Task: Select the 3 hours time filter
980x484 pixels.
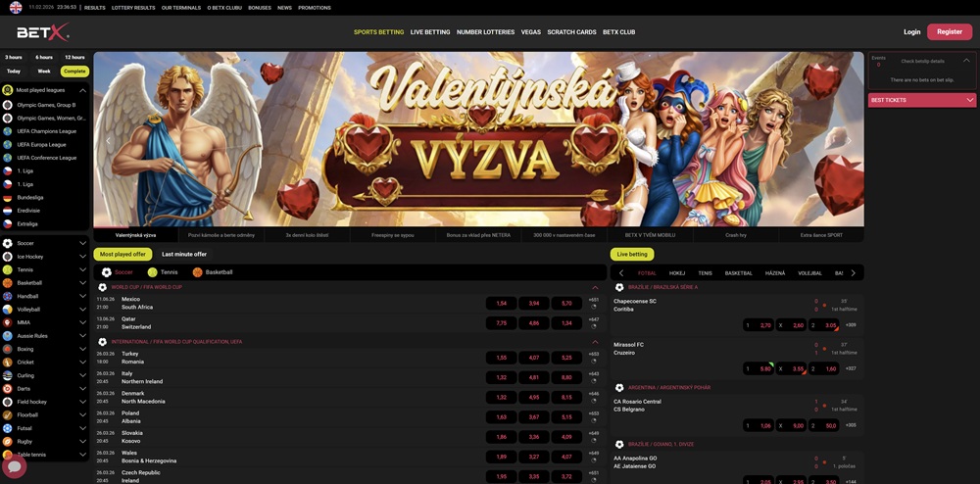Action: coord(14,57)
